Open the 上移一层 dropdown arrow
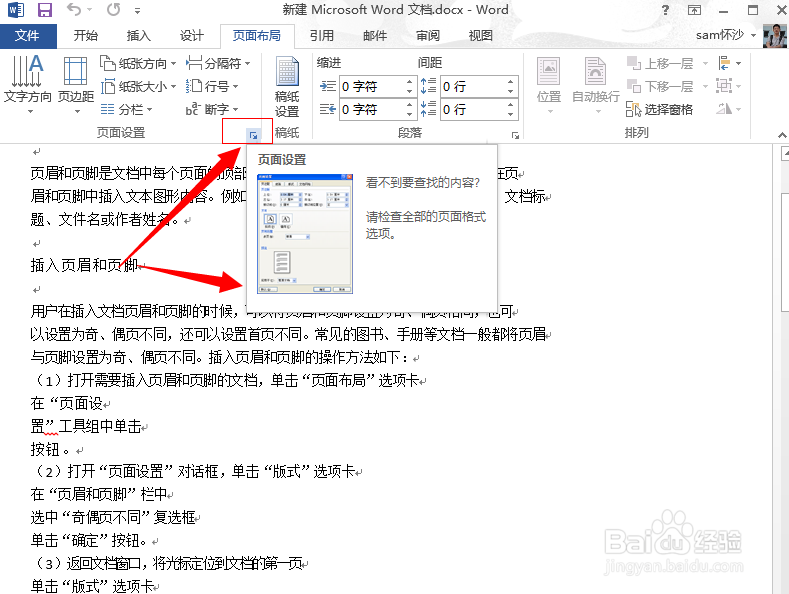789x594 pixels. [x=705, y=64]
